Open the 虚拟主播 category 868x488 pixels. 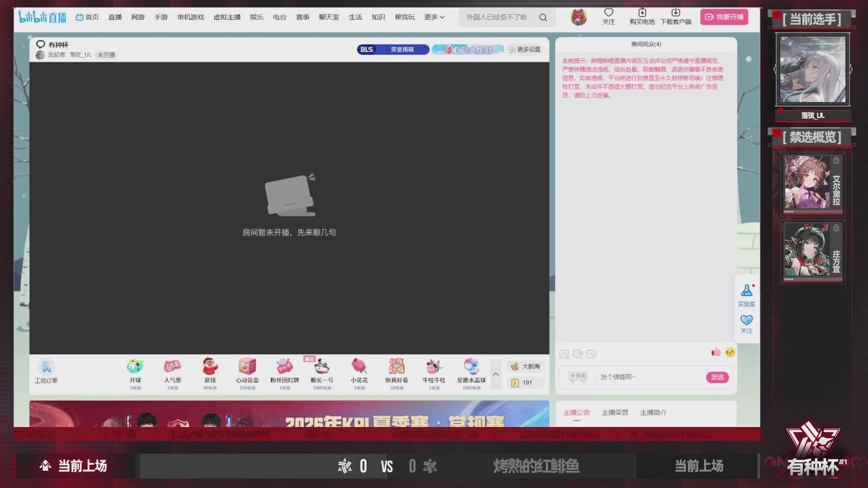click(227, 17)
